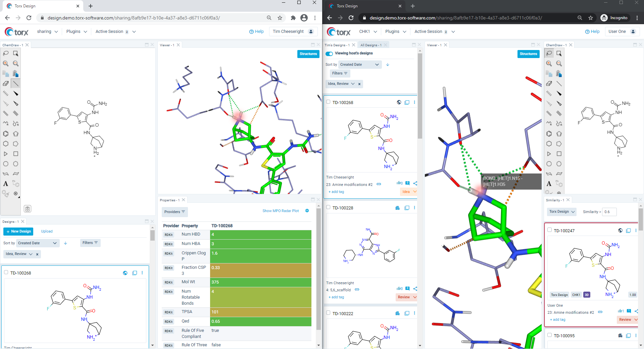Image resolution: width=644 pixels, height=349 pixels.
Task: Remove the Idea, Review filter in Tim's Designs panel
Action: tap(359, 84)
